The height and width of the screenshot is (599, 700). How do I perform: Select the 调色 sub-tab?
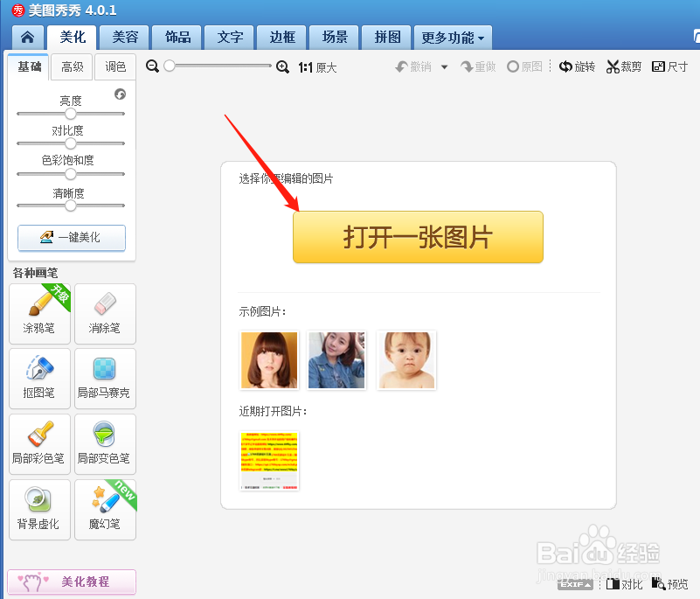[115, 67]
